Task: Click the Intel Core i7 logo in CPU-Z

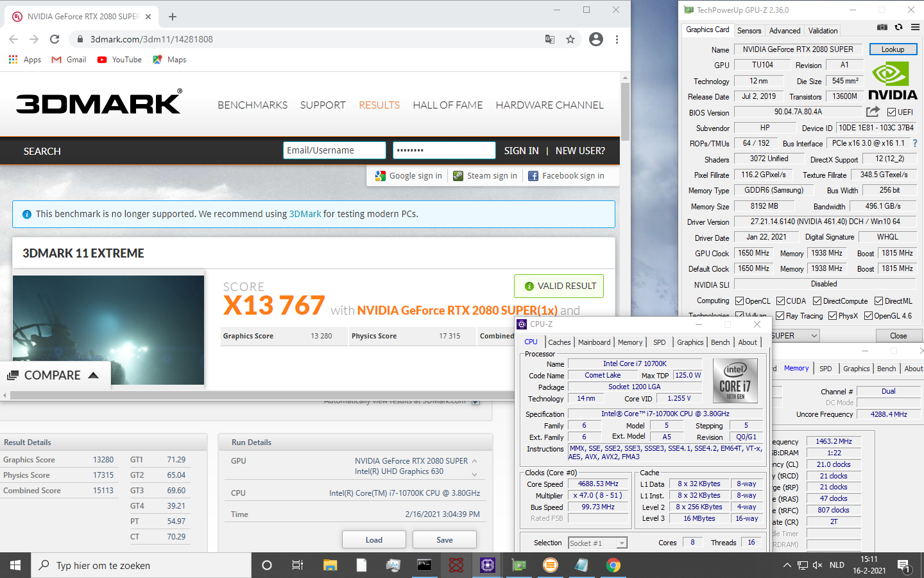Action: [735, 380]
